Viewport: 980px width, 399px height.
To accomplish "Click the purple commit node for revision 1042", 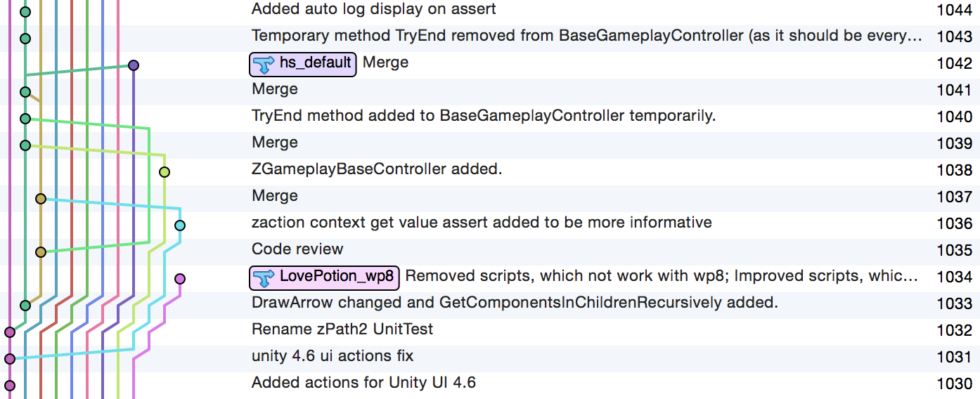I will [x=134, y=65].
